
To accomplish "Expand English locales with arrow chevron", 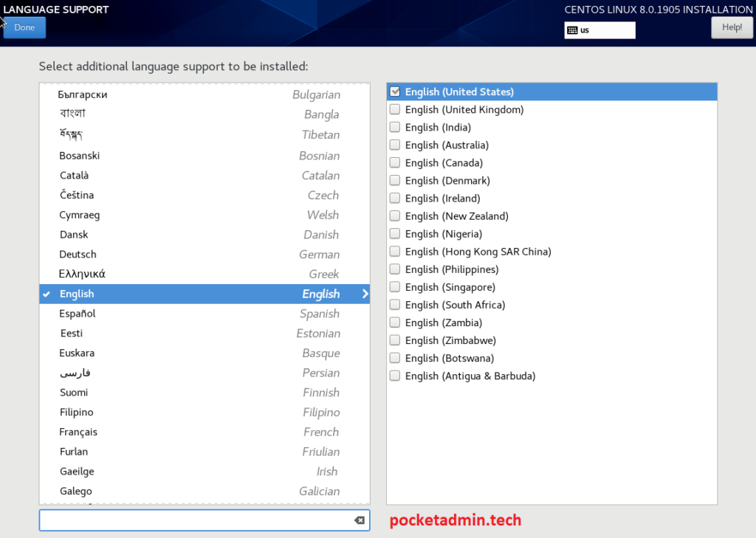I will (x=364, y=294).
